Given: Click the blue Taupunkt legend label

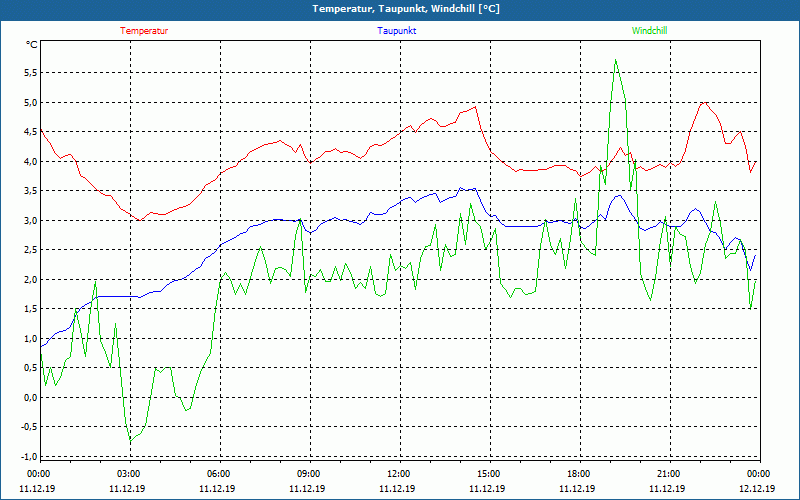Looking at the screenshot, I should coord(396,31).
